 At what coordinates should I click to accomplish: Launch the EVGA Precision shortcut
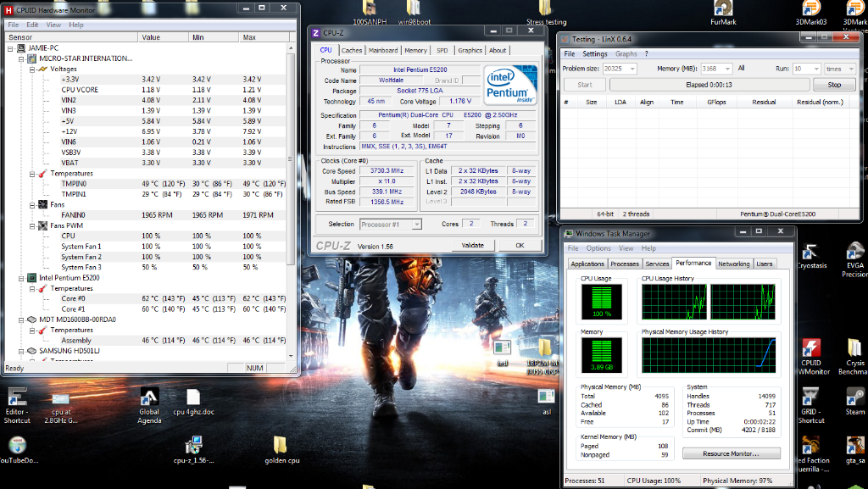point(854,260)
